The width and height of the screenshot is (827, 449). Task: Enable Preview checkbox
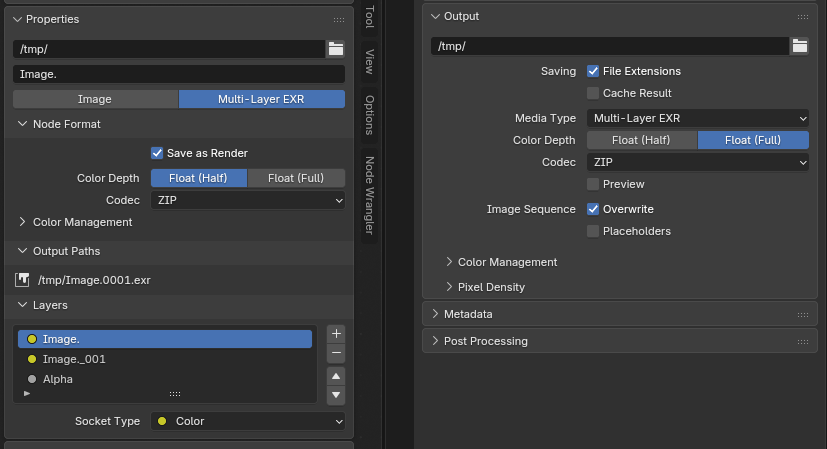point(593,184)
